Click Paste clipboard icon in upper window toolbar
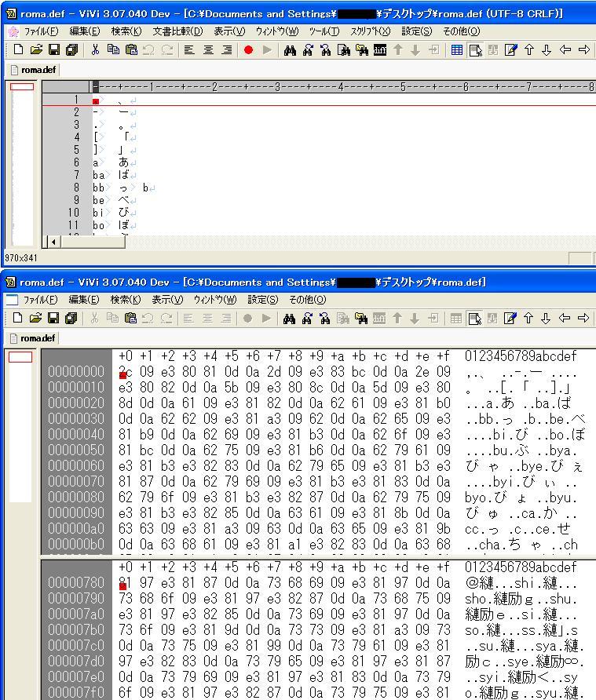Image resolution: width=596 pixels, height=700 pixels. click(131, 49)
